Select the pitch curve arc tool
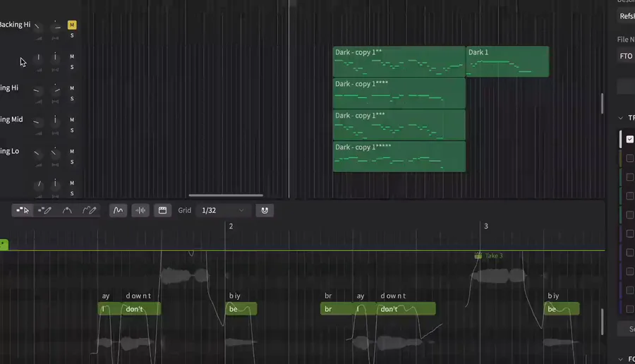Image resolution: width=635 pixels, height=364 pixels. click(x=67, y=210)
